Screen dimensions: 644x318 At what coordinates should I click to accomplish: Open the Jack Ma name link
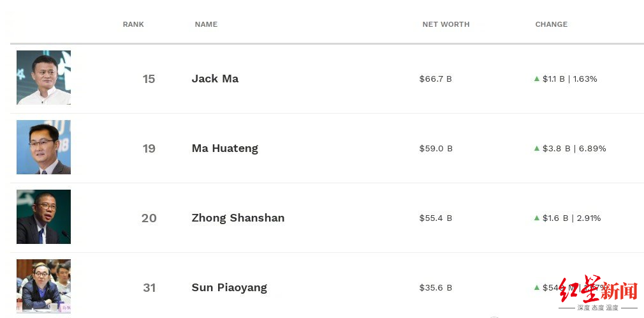(215, 79)
